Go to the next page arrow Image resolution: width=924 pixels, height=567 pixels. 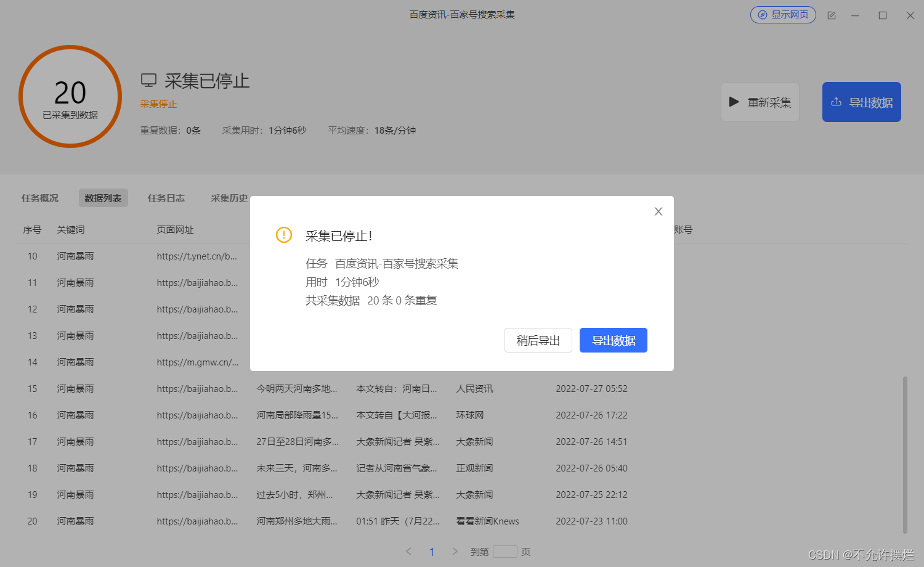click(455, 551)
